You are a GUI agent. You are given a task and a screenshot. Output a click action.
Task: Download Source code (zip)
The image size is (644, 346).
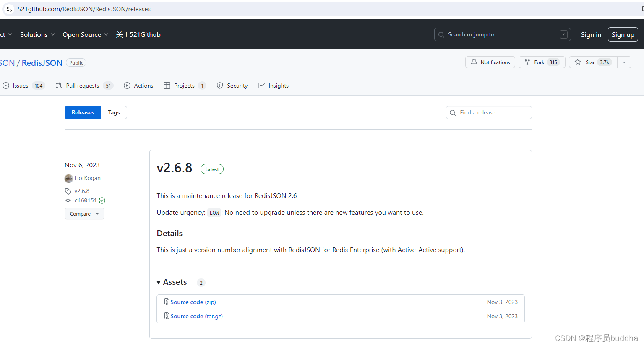pos(193,302)
